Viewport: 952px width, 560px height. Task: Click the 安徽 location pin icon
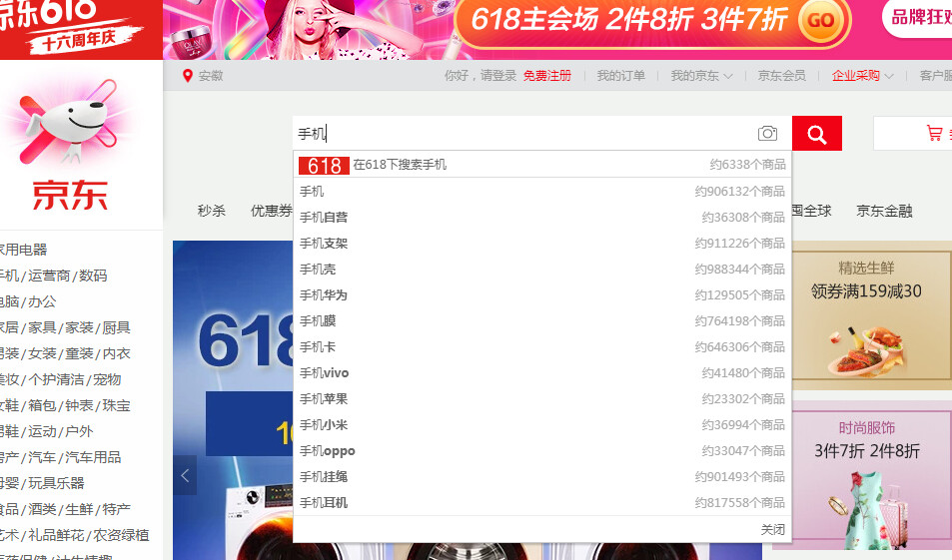click(188, 76)
